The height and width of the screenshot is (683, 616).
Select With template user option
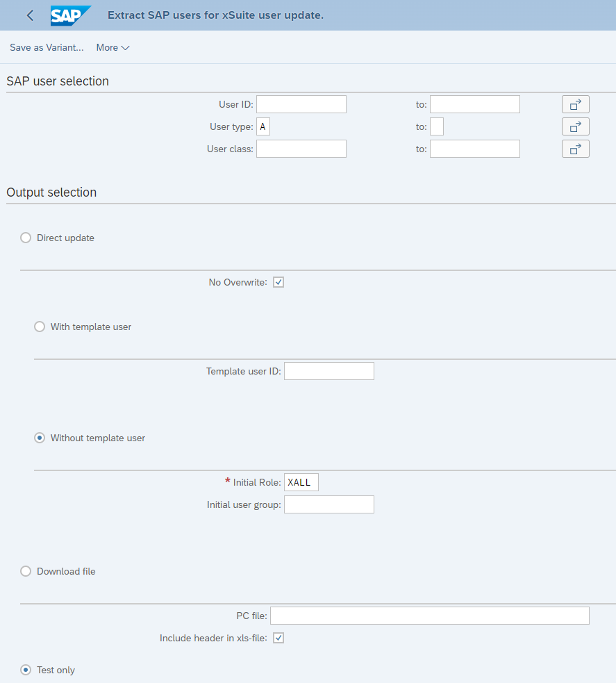click(x=40, y=327)
